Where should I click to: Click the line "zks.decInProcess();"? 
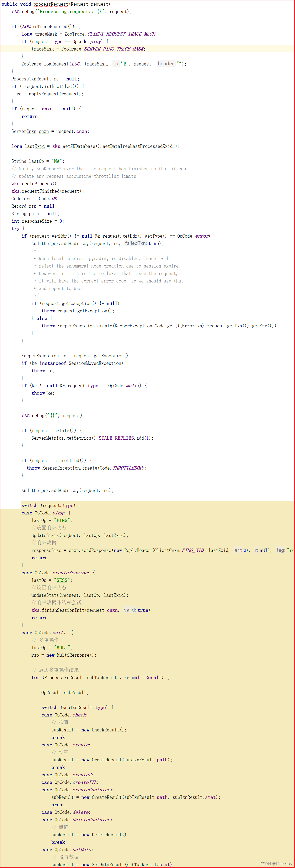tap(35, 184)
